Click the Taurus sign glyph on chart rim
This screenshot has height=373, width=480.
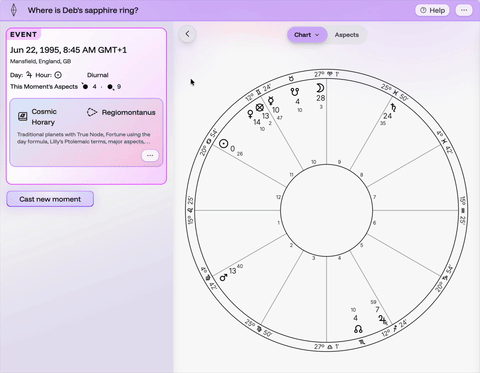pos(291,79)
